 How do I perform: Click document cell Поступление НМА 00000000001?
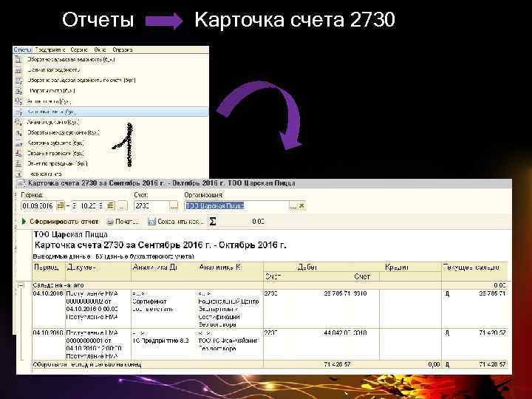[98, 344]
